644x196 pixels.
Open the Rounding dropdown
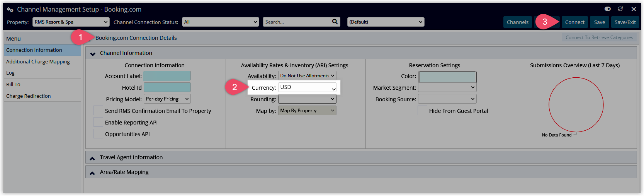click(x=307, y=99)
